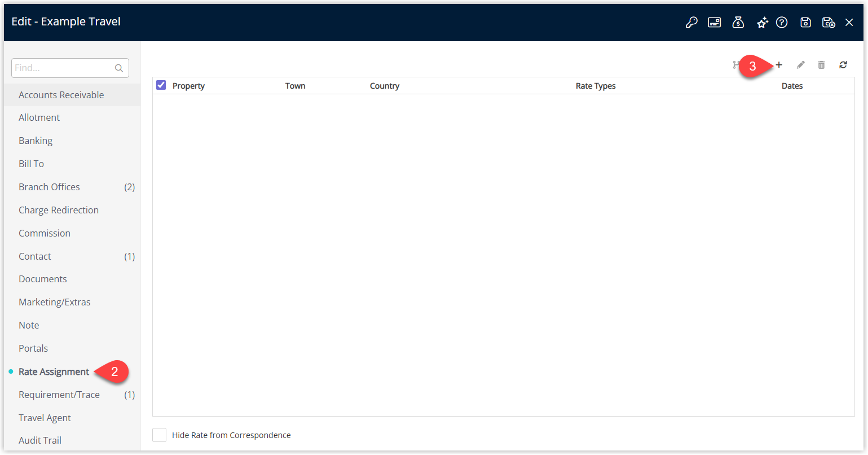The height and width of the screenshot is (455, 868).
Task: Go to the Portals section
Action: click(72, 348)
